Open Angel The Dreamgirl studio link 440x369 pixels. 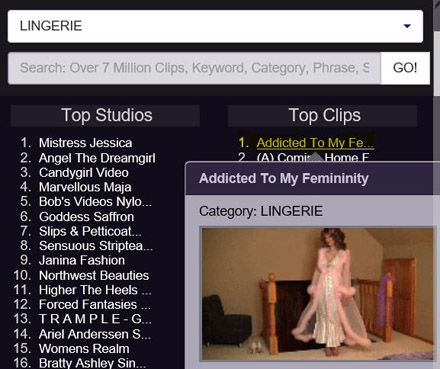(97, 158)
